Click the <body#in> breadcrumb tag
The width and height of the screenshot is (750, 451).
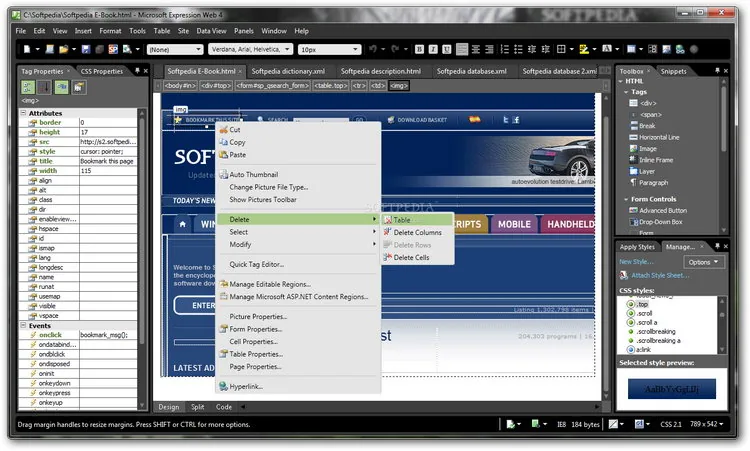(180, 86)
